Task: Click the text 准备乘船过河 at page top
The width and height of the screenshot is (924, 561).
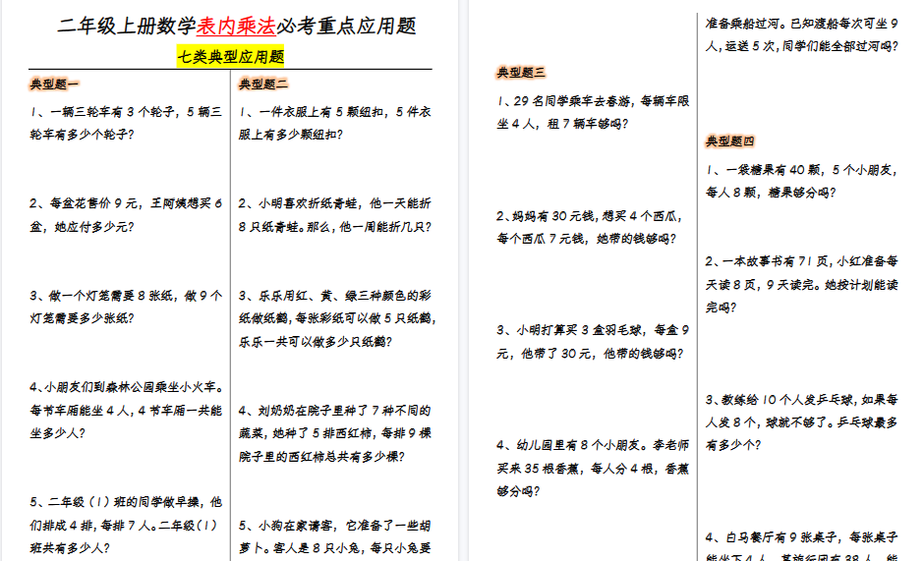Action: coord(801,34)
